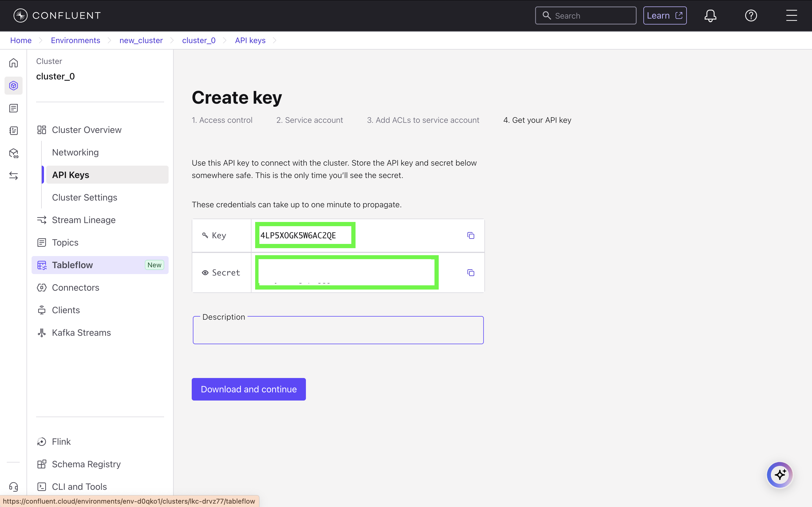This screenshot has width=812, height=507.
Task: Open the support headset icon at bottom left
Action: click(14, 487)
